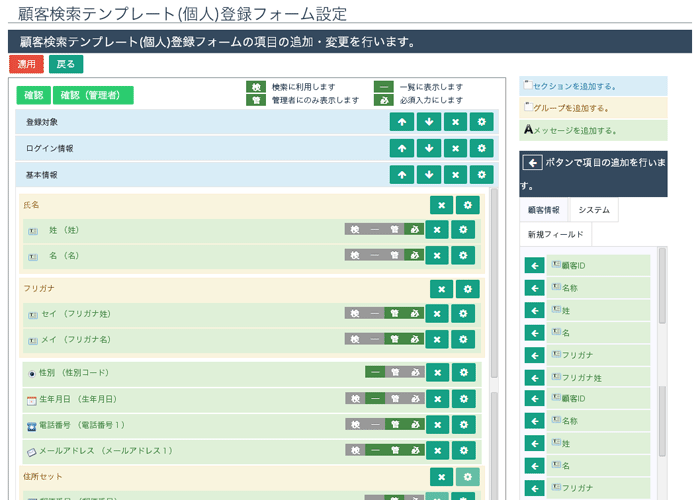Remove the 姓（姓） field row
Image resolution: width=700 pixels, height=500 pixels.
click(x=437, y=229)
